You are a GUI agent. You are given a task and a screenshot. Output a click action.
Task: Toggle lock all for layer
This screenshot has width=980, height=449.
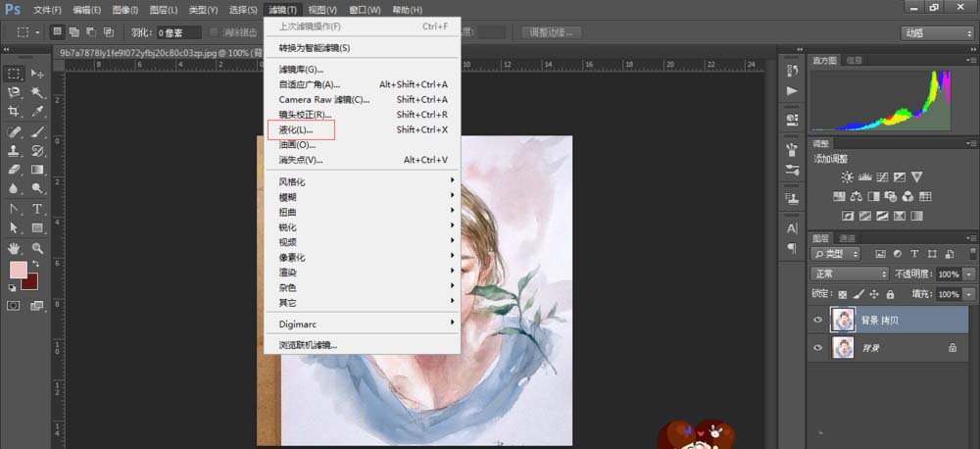coord(890,294)
